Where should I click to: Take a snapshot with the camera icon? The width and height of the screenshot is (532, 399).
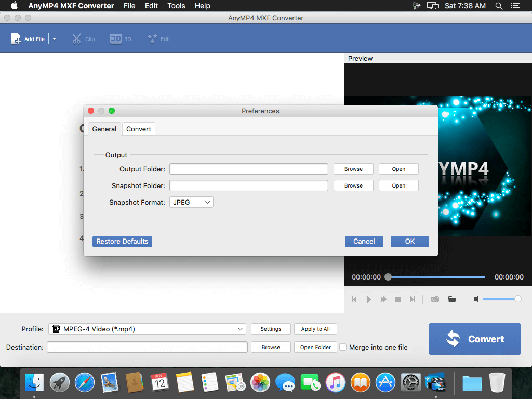pyautogui.click(x=435, y=299)
